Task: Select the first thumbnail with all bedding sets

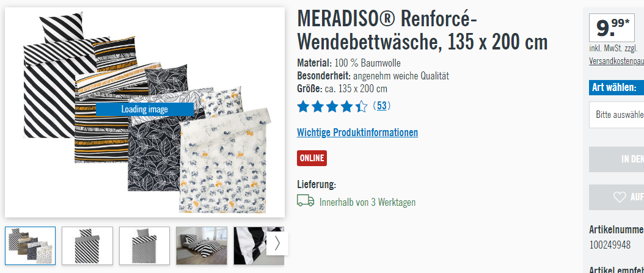Action: point(31,246)
